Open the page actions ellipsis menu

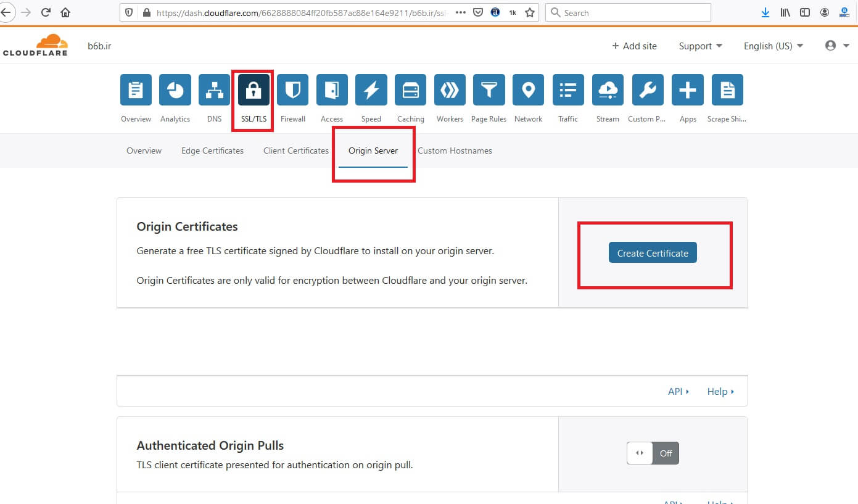click(x=460, y=12)
